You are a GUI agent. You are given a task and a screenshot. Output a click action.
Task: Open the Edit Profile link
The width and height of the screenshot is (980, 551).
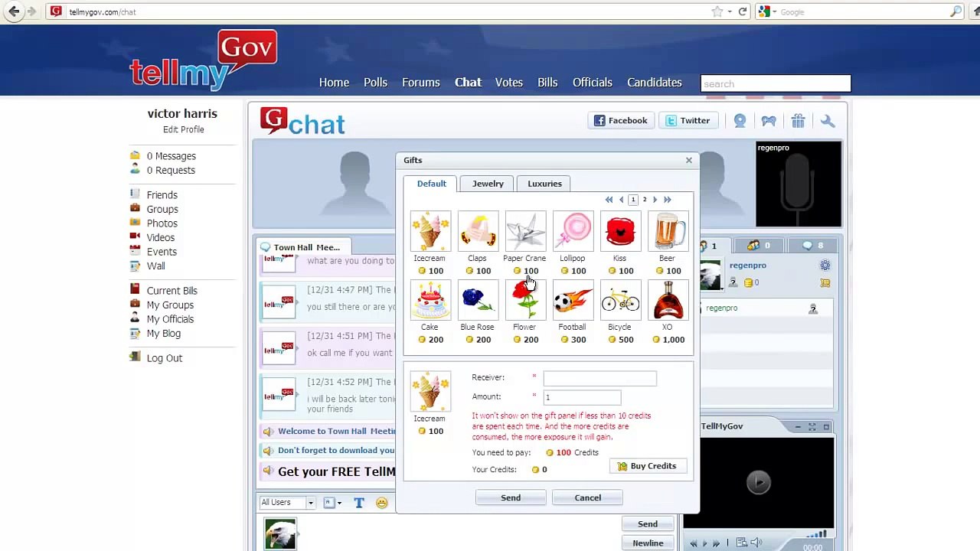pyautogui.click(x=183, y=129)
